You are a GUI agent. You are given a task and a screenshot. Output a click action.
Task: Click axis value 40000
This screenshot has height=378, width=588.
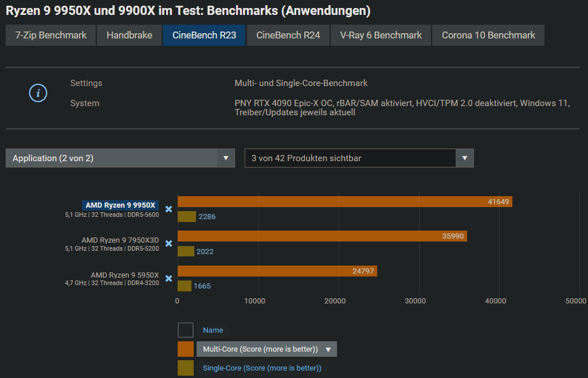coord(495,301)
